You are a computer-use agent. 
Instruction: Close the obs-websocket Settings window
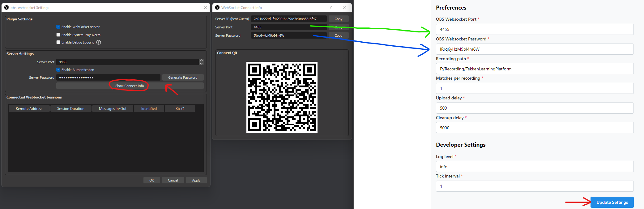click(206, 7)
